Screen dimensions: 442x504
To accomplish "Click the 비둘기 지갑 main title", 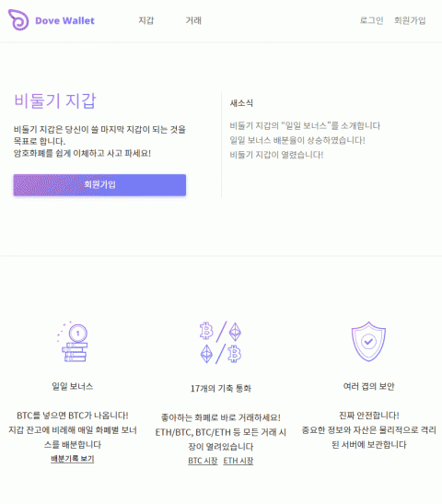I will (55, 100).
